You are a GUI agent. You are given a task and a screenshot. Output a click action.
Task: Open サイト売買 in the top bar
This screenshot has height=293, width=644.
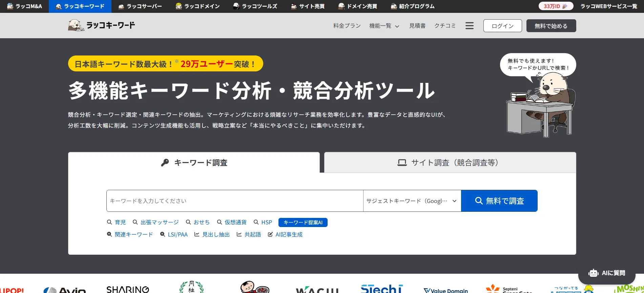click(308, 6)
